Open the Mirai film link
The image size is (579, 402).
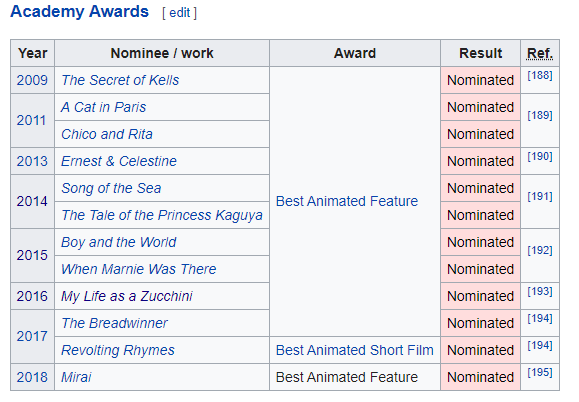[76, 377]
